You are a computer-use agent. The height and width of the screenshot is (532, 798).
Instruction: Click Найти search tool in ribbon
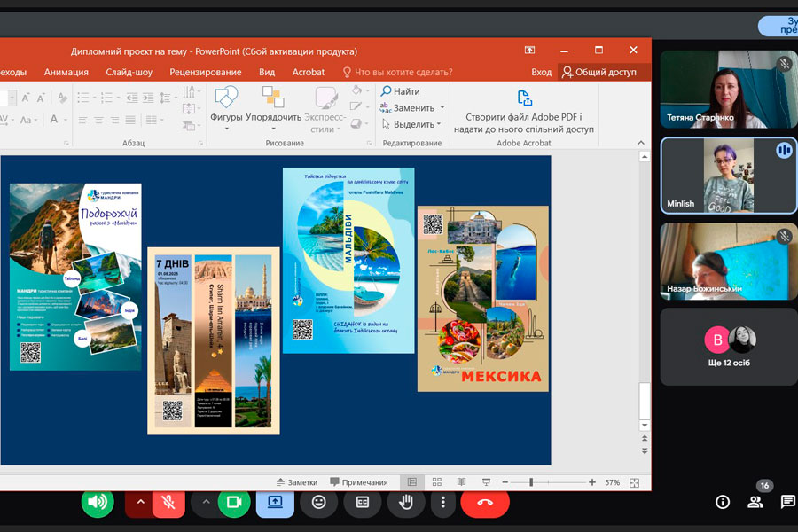401,91
